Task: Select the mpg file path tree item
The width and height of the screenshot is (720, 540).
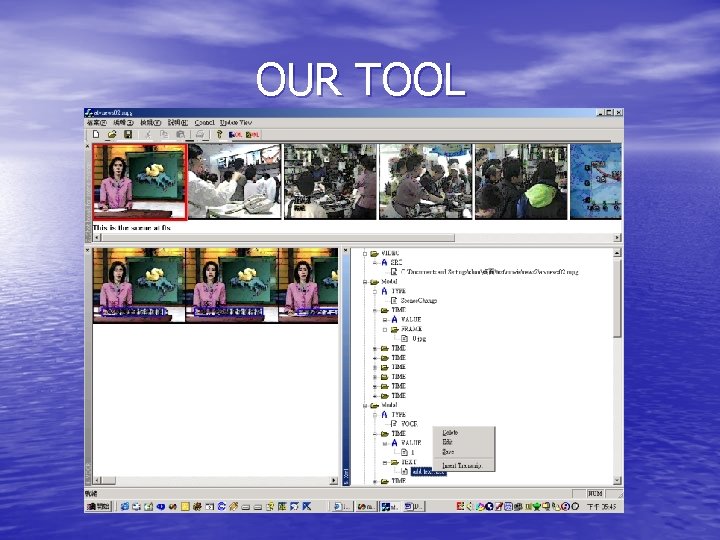Action: click(489, 272)
